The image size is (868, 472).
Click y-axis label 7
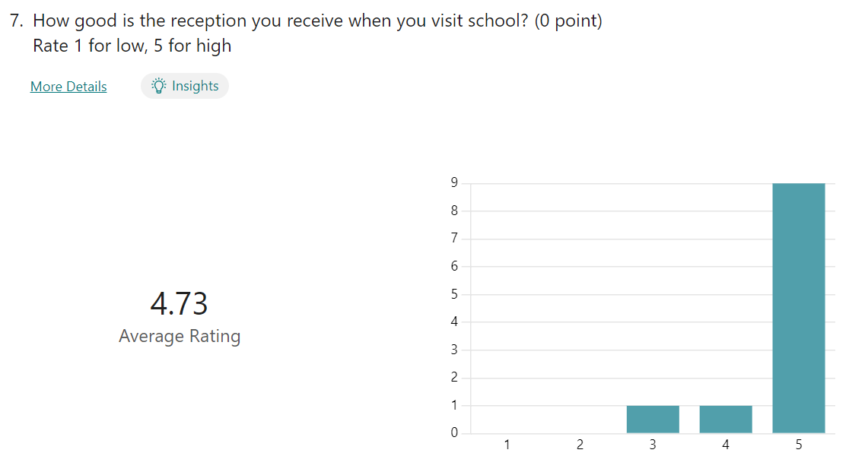point(454,238)
